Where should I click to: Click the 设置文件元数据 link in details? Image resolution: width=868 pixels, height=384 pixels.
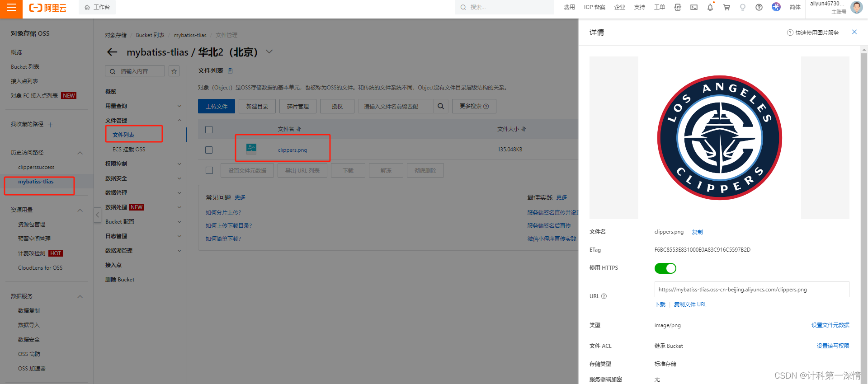click(830, 325)
